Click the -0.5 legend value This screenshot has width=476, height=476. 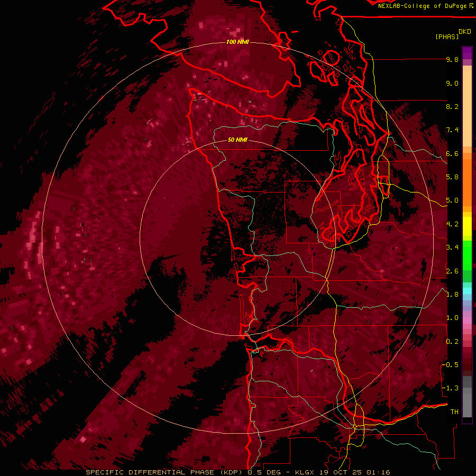(450, 365)
